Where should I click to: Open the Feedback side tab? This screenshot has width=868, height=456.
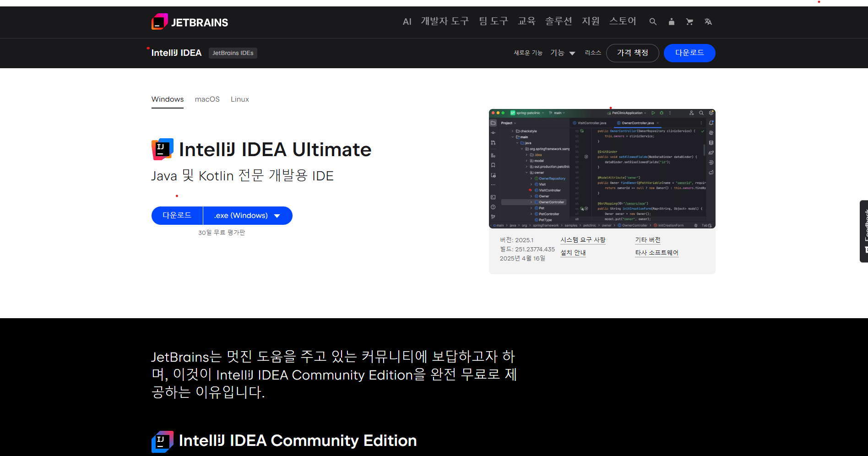864,231
